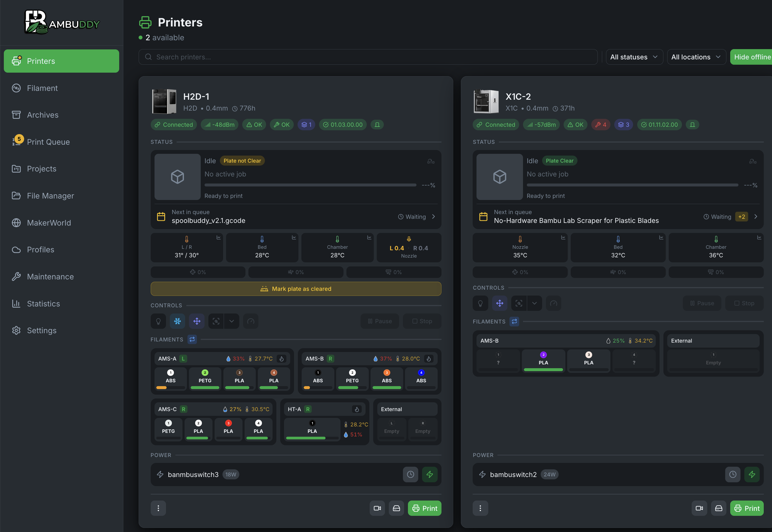Open the schedule clock for bambuswitch2
The height and width of the screenshot is (532, 772).
[x=733, y=474]
